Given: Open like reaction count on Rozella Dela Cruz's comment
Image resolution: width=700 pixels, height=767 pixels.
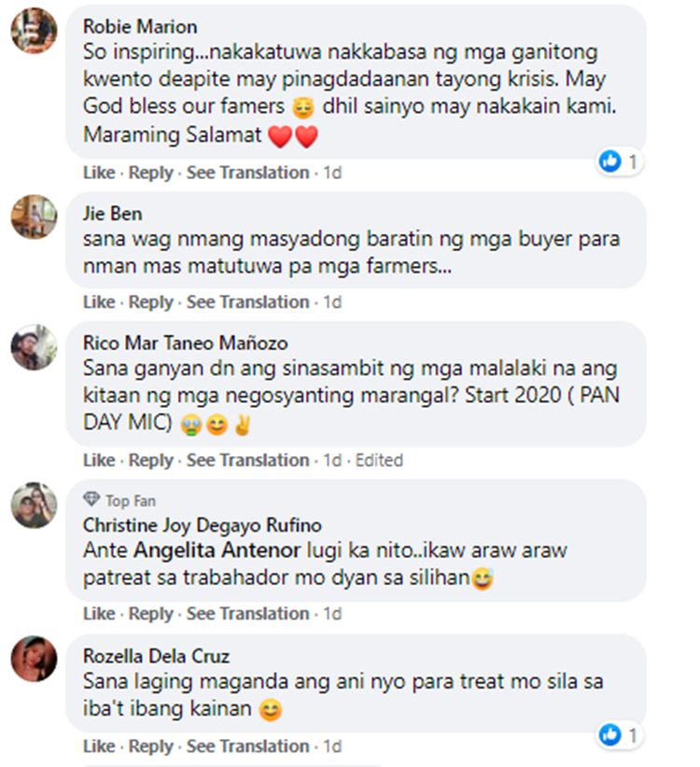Looking at the screenshot, I should click(620, 734).
